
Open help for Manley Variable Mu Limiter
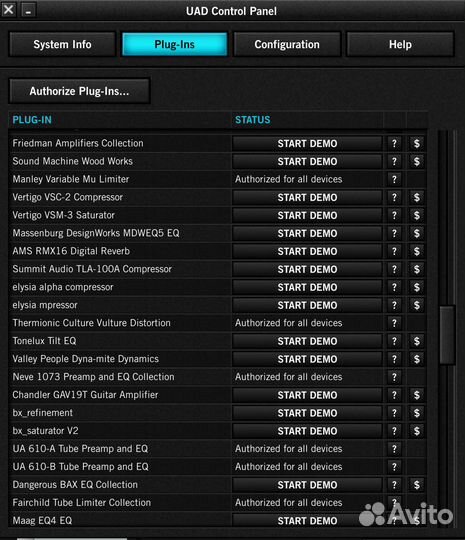coord(394,179)
